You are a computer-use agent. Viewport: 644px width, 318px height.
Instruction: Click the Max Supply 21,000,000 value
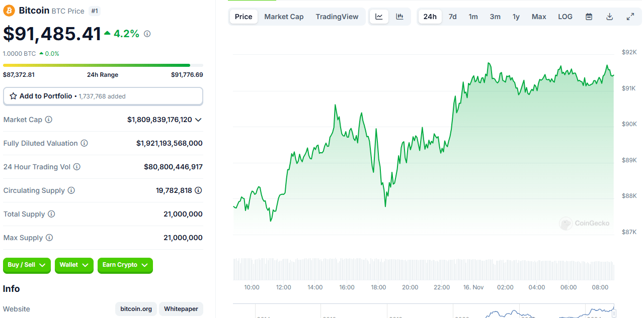[183, 238]
